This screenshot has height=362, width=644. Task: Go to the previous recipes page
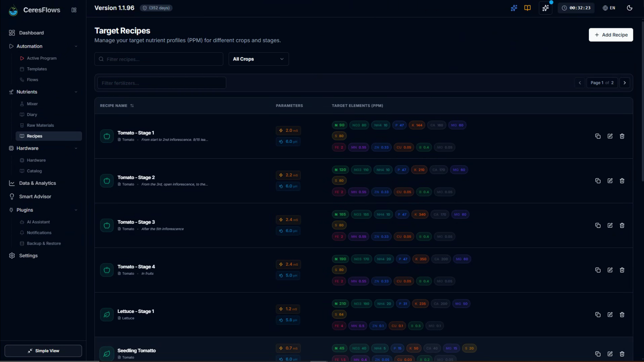tap(580, 83)
